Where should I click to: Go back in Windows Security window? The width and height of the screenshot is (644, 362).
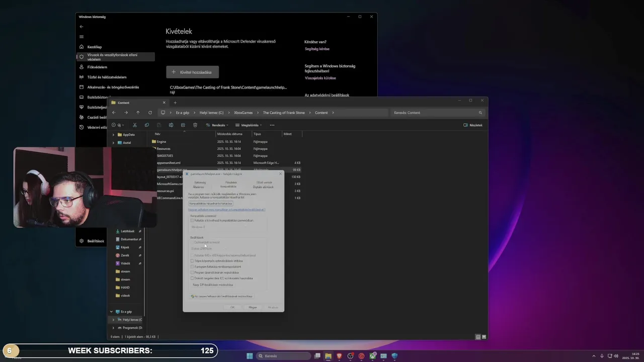[x=82, y=27]
